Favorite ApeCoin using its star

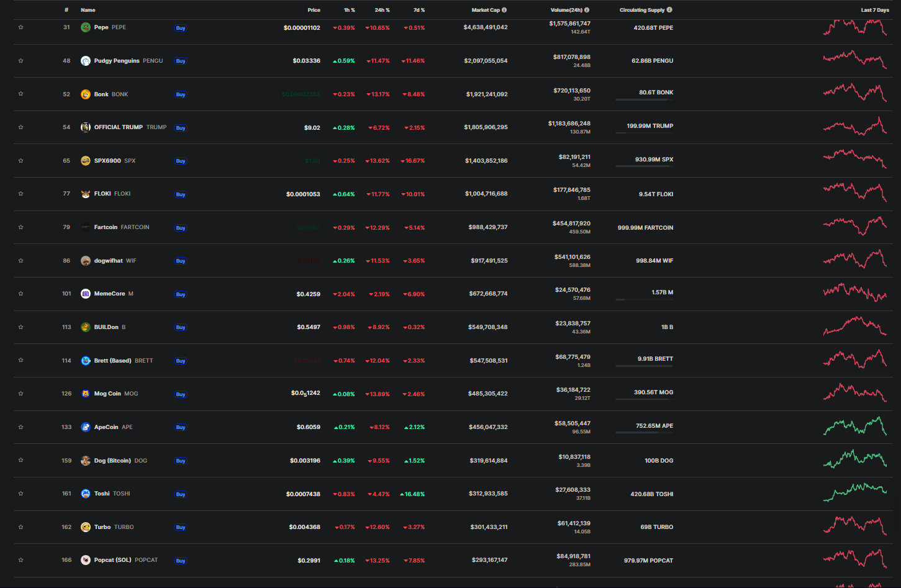[x=20, y=427]
